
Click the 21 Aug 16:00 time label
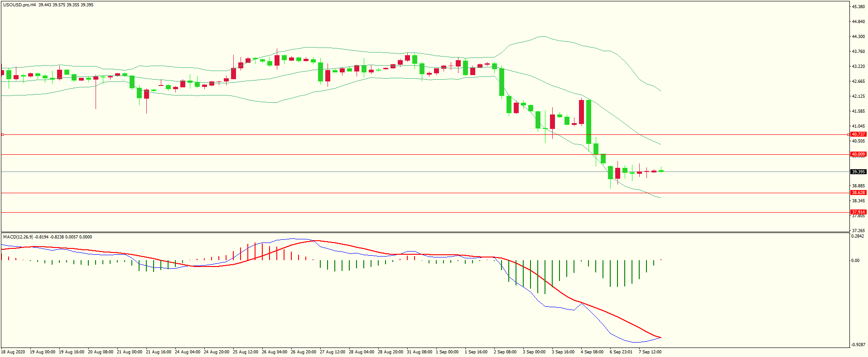pos(159,352)
